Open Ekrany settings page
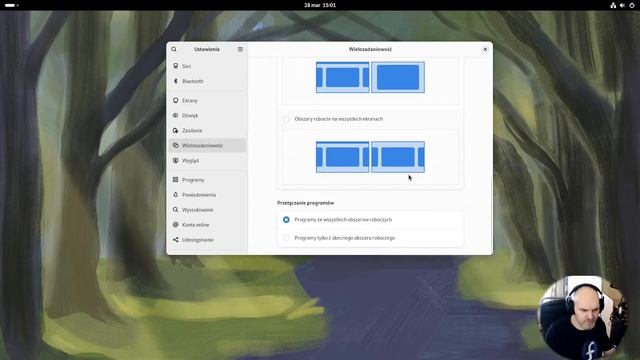This screenshot has width=640, height=360. click(x=207, y=100)
